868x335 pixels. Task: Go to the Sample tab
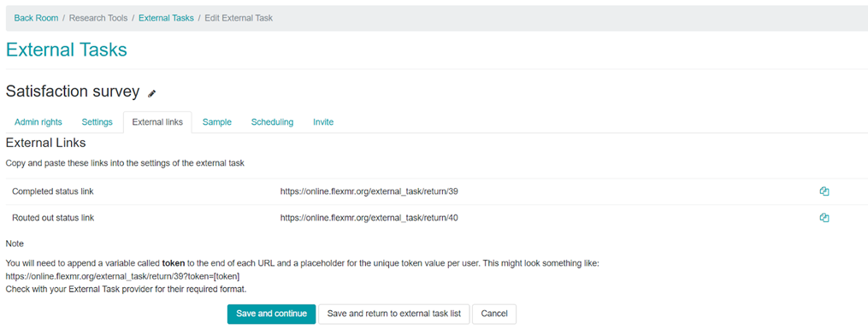pos(217,122)
